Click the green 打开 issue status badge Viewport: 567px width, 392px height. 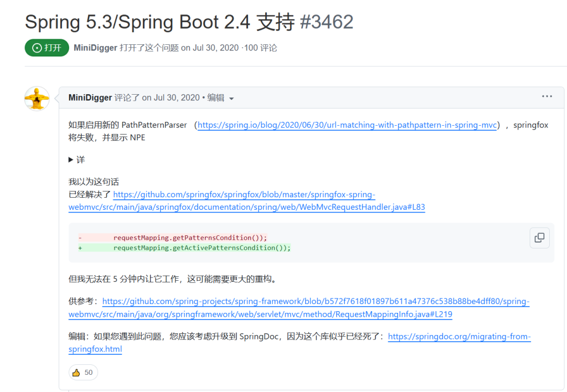[x=47, y=48]
